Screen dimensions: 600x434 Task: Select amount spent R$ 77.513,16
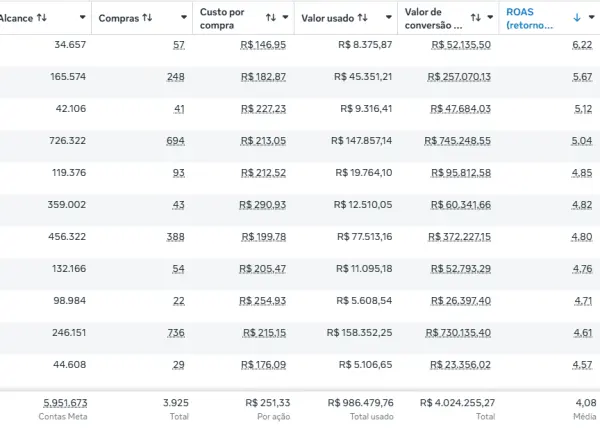pyautogui.click(x=365, y=237)
